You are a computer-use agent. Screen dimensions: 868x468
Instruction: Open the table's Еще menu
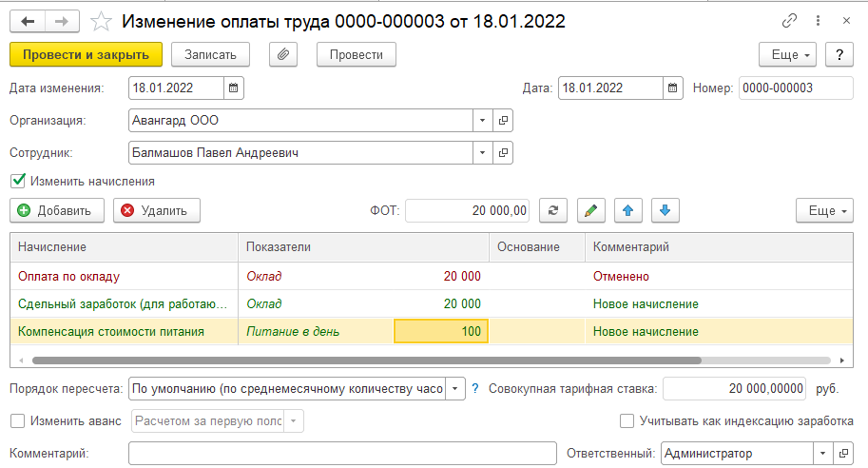click(x=824, y=210)
